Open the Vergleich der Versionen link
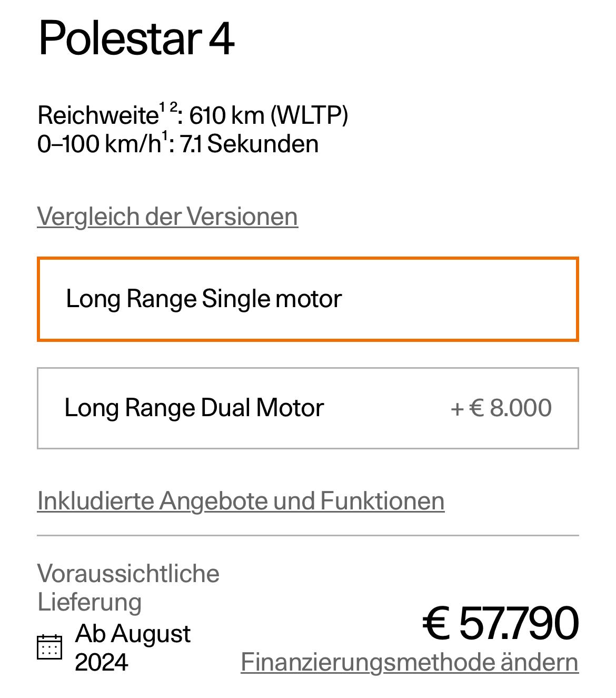Image resolution: width=616 pixels, height=698 pixels. coord(167,217)
